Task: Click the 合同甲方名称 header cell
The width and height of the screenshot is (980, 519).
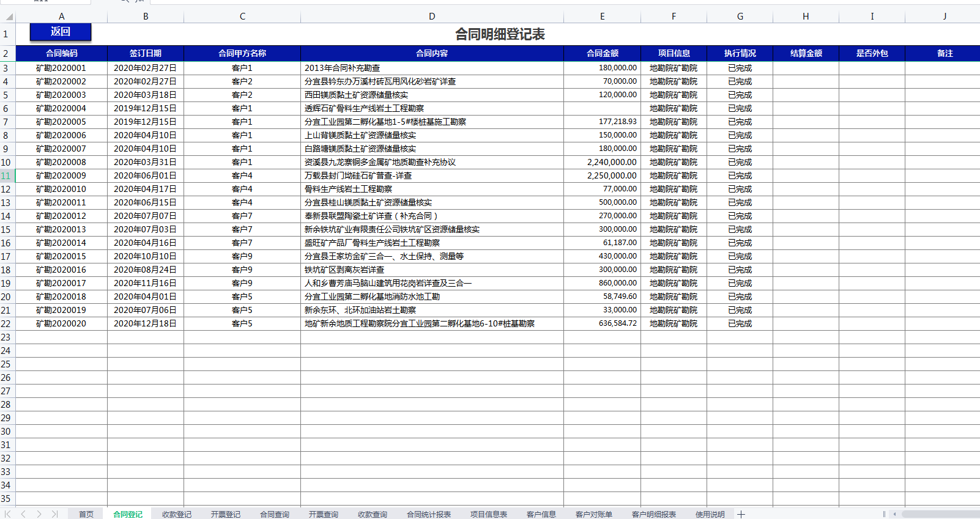Action: pyautogui.click(x=242, y=53)
